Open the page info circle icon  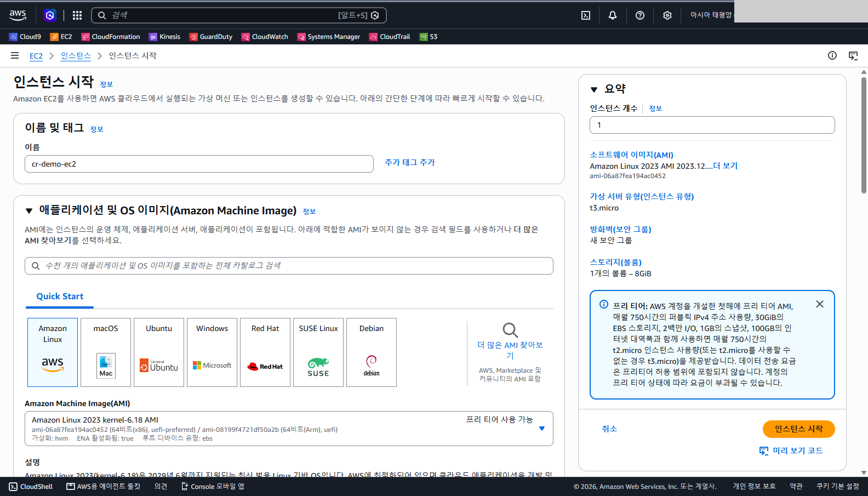click(832, 55)
